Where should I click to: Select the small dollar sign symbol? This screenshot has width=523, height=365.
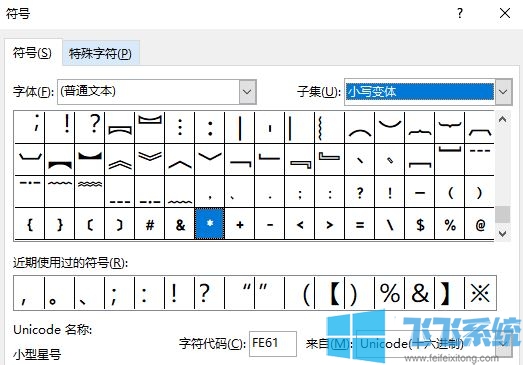point(420,224)
